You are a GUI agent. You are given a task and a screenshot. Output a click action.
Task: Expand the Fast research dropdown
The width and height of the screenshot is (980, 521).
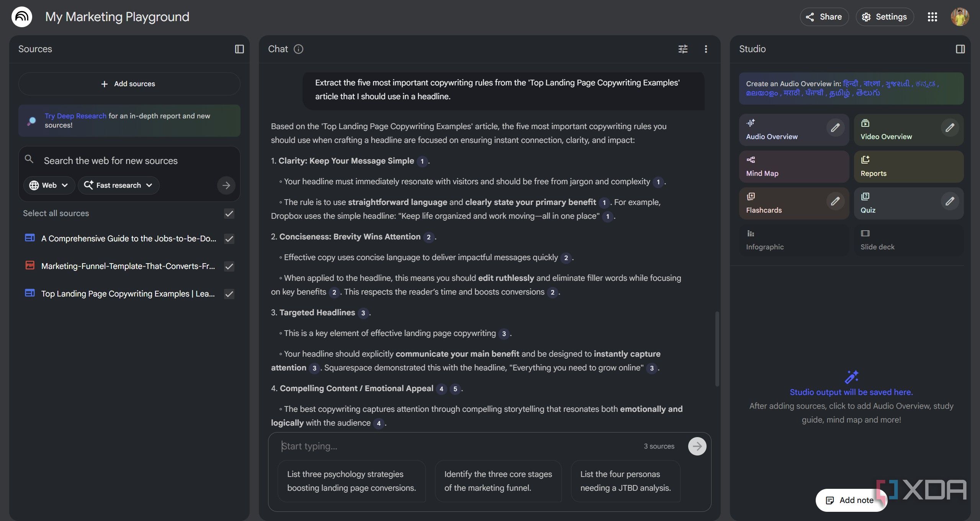118,185
